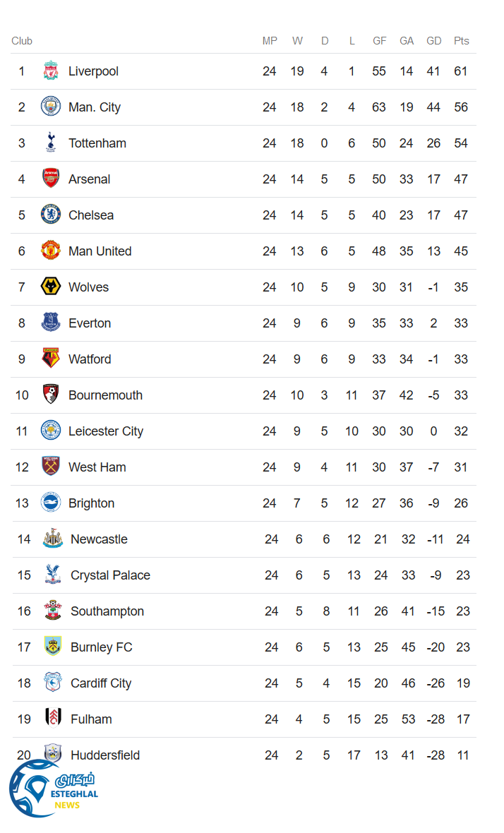Image resolution: width=504 pixels, height=833 pixels.
Task: Open the Leicester City team link
Action: coord(106,431)
